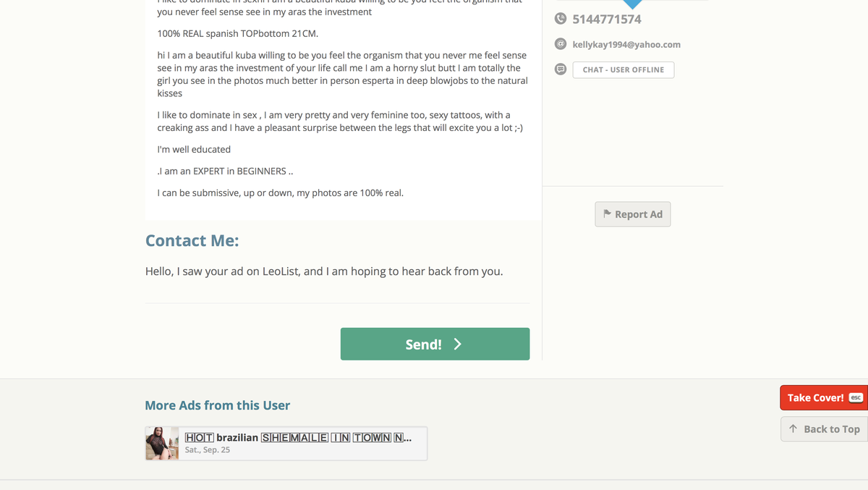Viewport: 868px width, 490px height.
Task: Click the blue triangle pointer above the phone number
Action: pos(632,4)
